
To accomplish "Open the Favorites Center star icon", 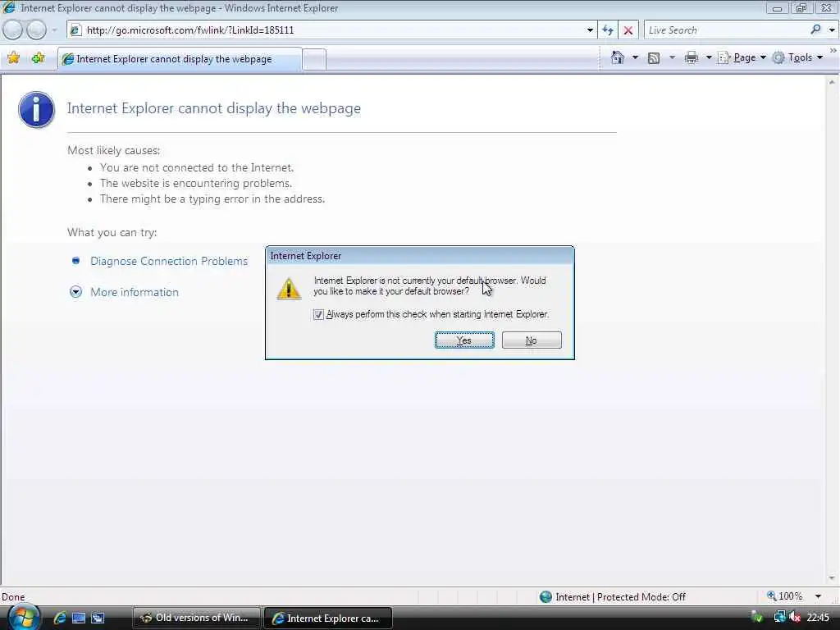I will pos(13,58).
